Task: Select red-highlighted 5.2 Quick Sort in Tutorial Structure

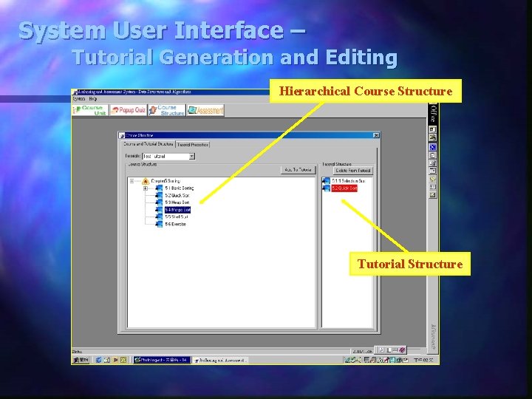Action: coord(344,188)
